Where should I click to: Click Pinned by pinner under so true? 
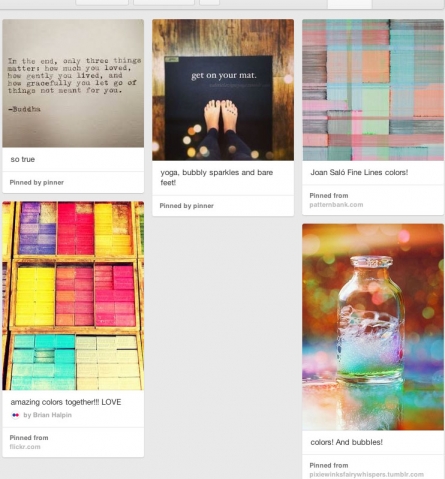pyautogui.click(x=37, y=182)
